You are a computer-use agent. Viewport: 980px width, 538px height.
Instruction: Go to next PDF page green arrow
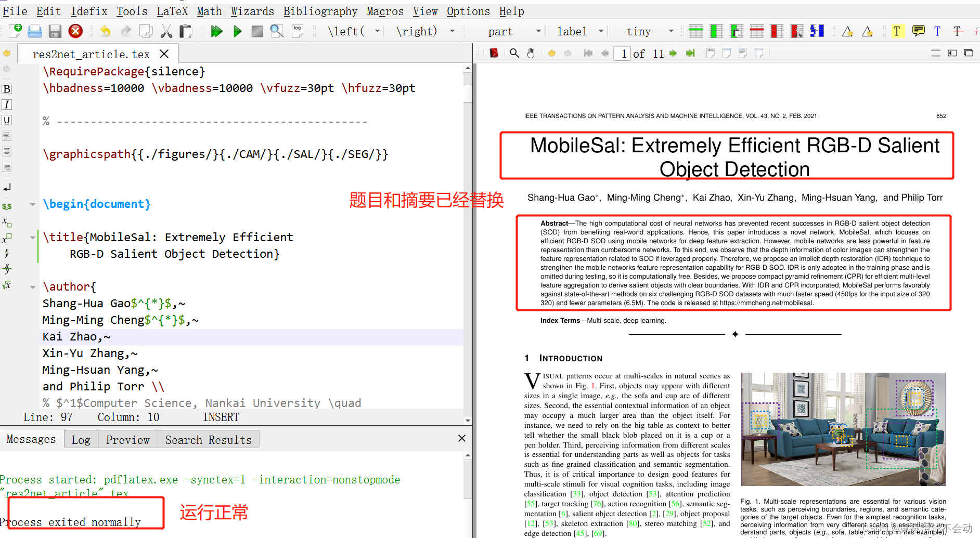click(673, 53)
